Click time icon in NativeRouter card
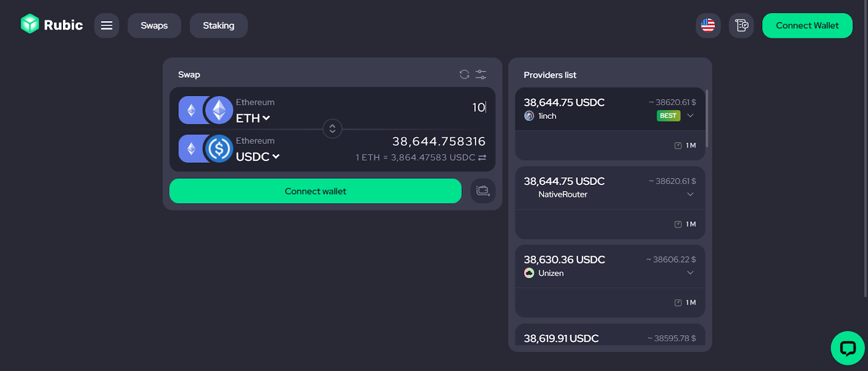Viewport: 868px width, 371px height. click(678, 224)
